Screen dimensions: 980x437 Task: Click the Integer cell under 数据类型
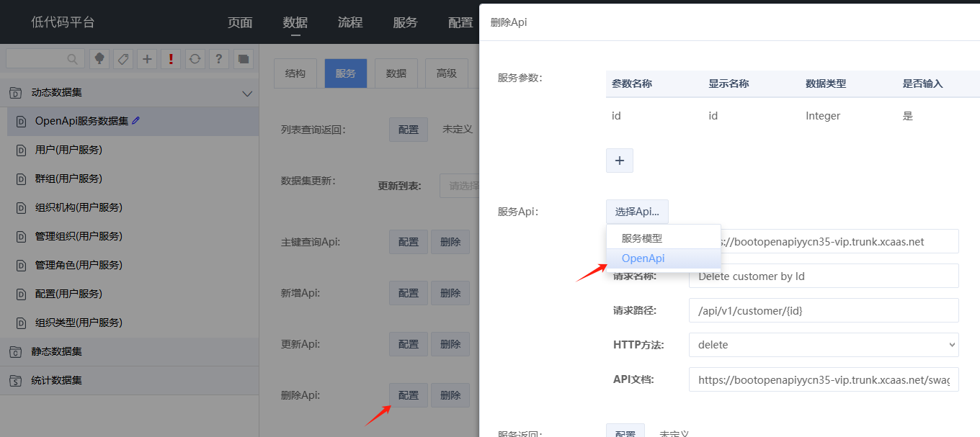823,116
